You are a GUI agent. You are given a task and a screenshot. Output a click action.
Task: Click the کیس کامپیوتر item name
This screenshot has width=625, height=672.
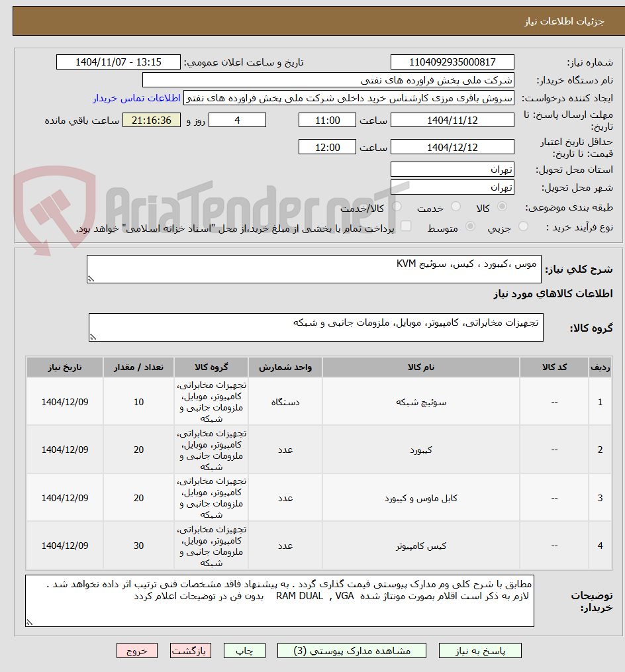click(x=421, y=546)
